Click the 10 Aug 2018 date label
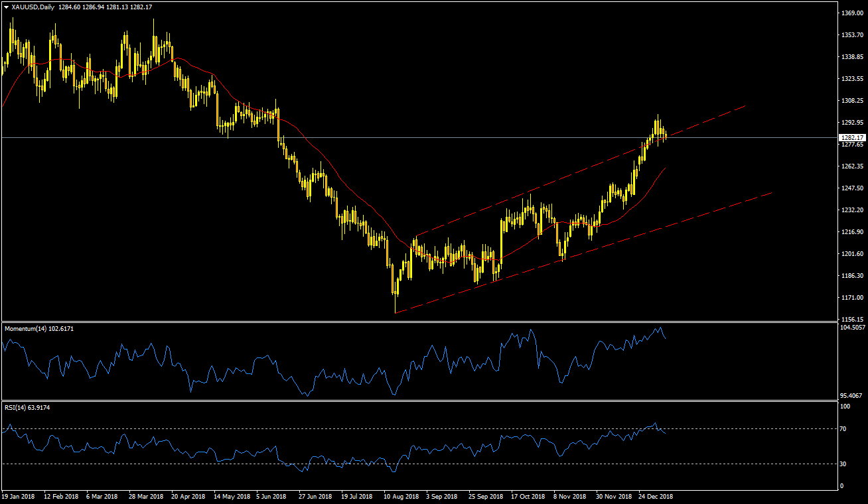868x504 pixels. pyautogui.click(x=401, y=496)
